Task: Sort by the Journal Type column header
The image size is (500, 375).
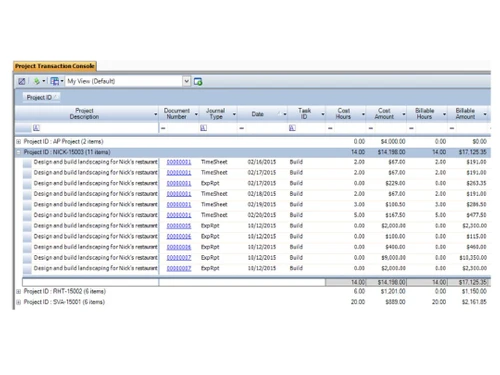Action: click(x=215, y=114)
